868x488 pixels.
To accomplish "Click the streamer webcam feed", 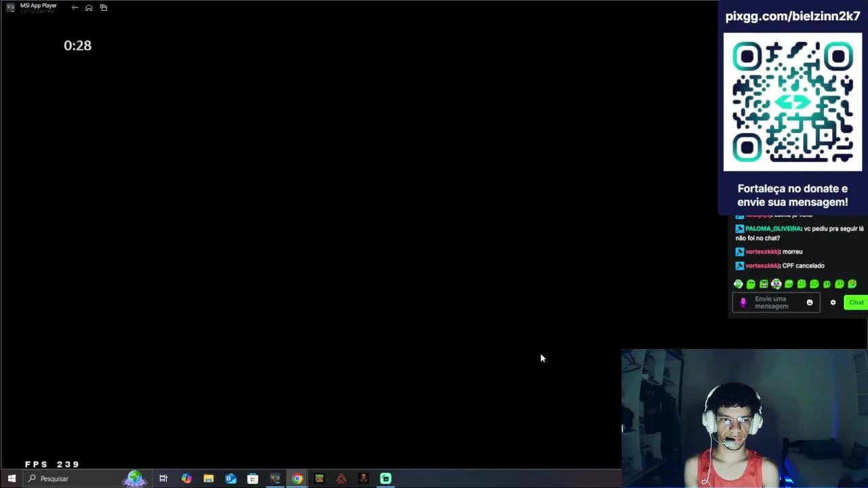I will tap(745, 418).
